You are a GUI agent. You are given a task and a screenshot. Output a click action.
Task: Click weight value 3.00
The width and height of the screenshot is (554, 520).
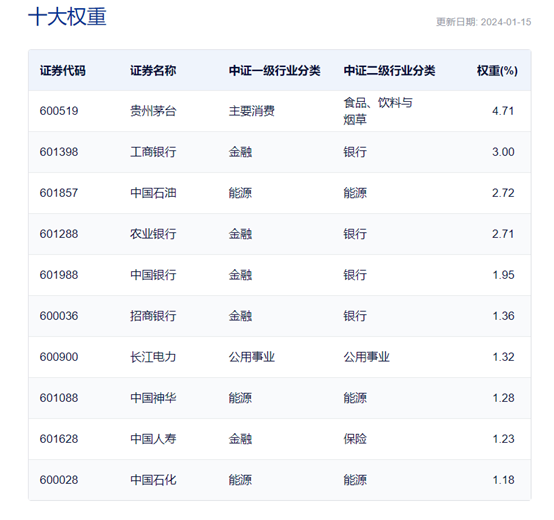503,152
